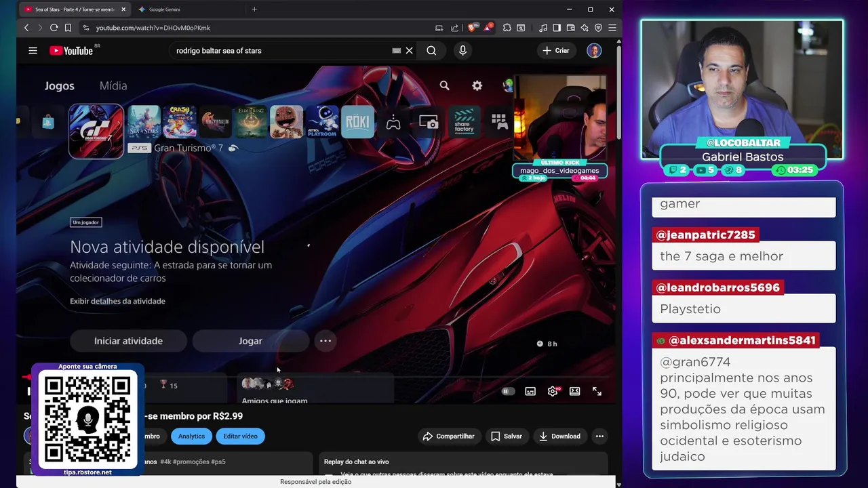Open the Analytics button
868x488 pixels.
[x=191, y=436]
